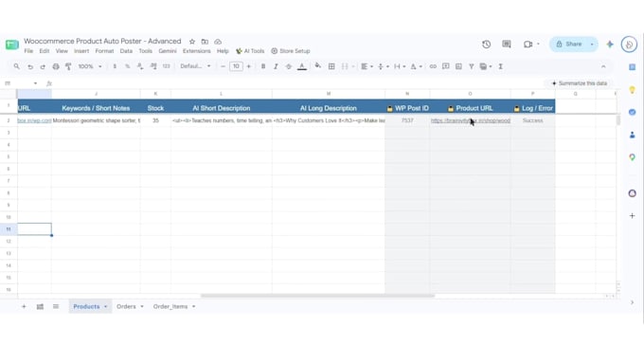644x363 pixels.
Task: Open the File menu
Action: pos(28,51)
